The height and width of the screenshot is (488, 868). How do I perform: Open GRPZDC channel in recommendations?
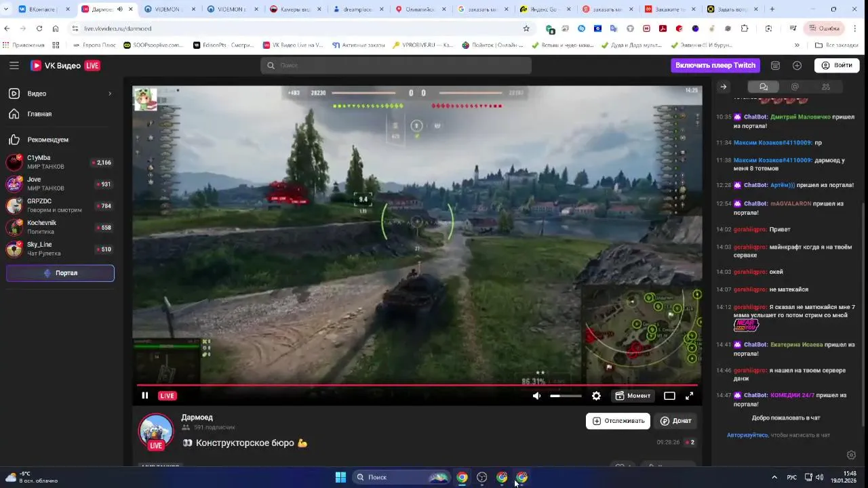[60, 206]
